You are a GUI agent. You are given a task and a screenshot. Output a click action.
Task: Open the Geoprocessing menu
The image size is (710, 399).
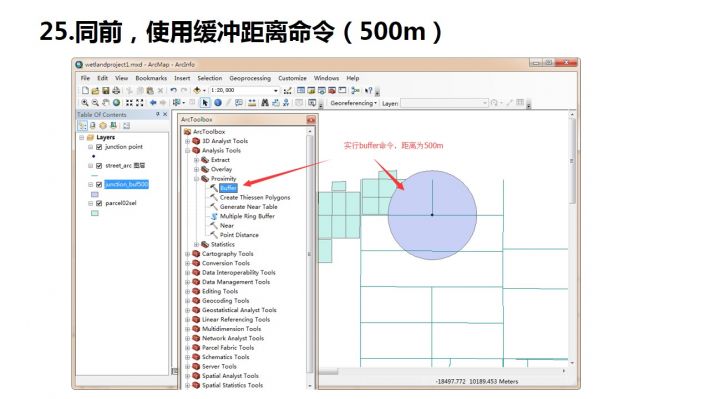[x=250, y=78]
